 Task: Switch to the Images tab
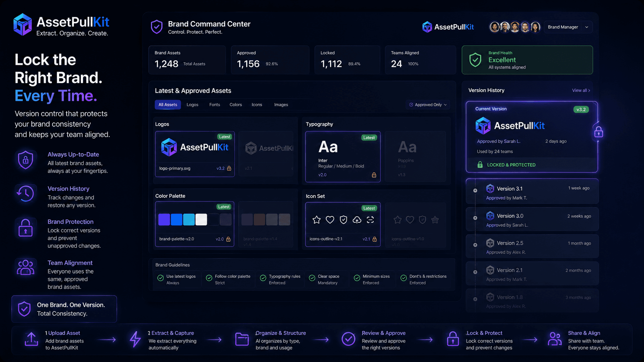pyautogui.click(x=281, y=105)
